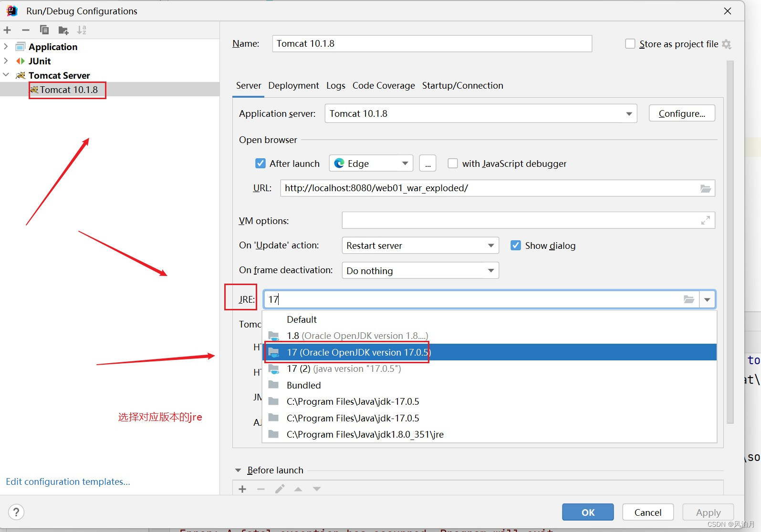Image resolution: width=761 pixels, height=532 pixels.
Task: Open the Application server dropdown
Action: pos(629,114)
